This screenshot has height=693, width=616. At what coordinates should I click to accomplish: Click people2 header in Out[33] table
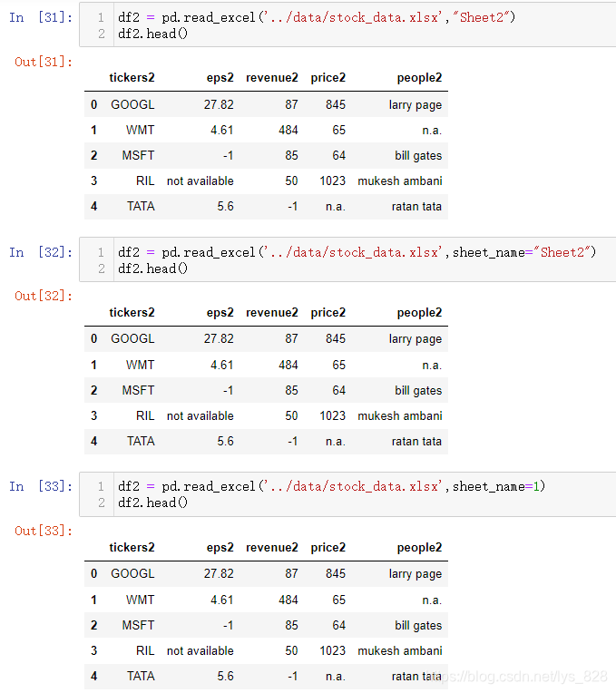419,547
